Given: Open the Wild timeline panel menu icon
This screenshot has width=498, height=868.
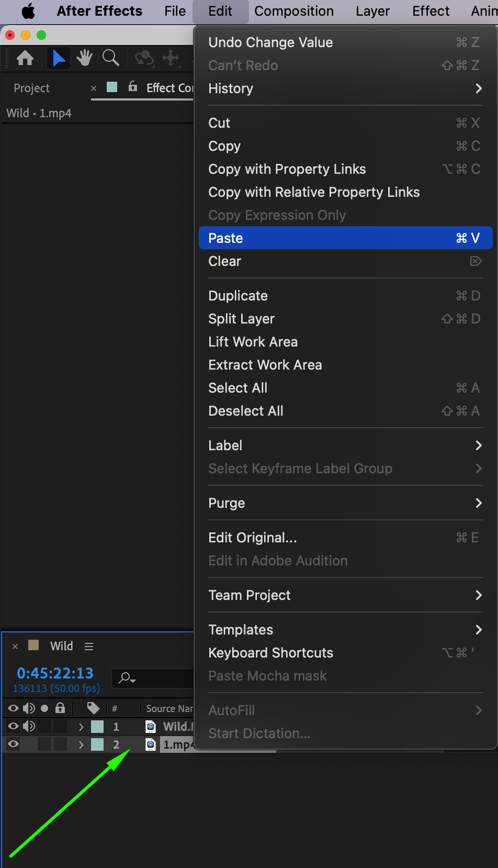Looking at the screenshot, I should [x=89, y=647].
